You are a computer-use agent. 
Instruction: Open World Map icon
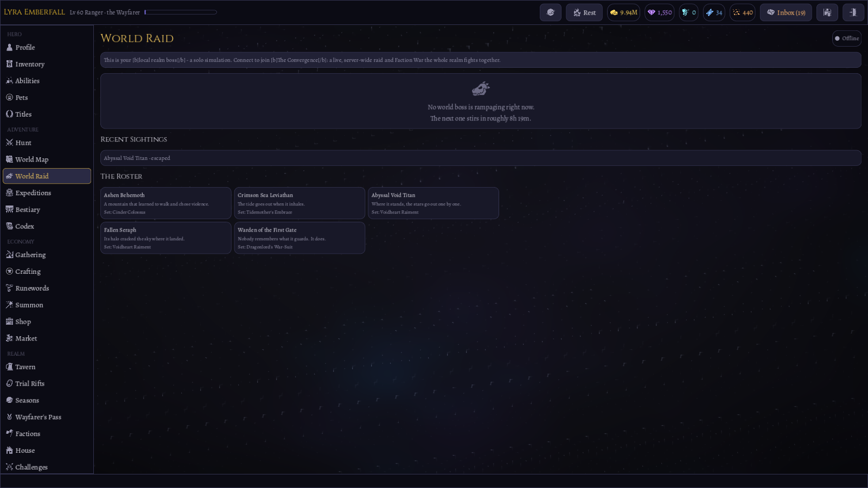9,159
